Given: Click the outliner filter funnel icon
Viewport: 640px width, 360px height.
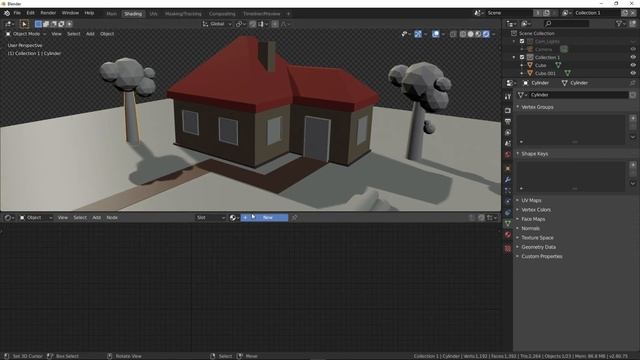Looking at the screenshot, I should (620, 24).
